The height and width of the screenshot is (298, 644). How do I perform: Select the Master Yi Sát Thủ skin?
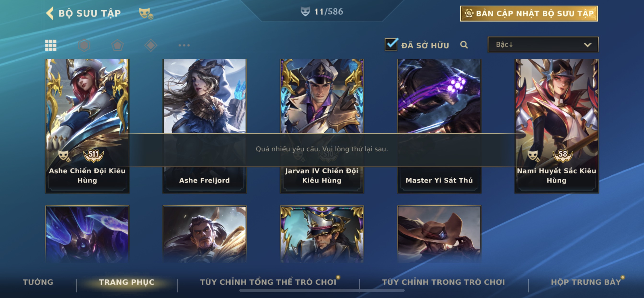pyautogui.click(x=439, y=126)
